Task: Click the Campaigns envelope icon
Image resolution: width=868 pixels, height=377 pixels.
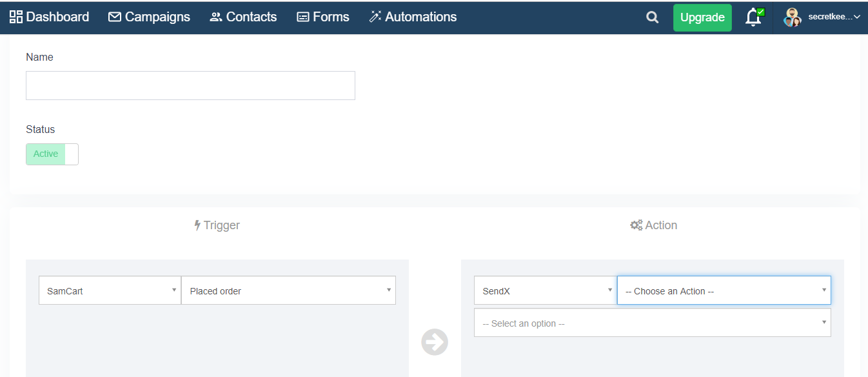Action: coord(115,17)
